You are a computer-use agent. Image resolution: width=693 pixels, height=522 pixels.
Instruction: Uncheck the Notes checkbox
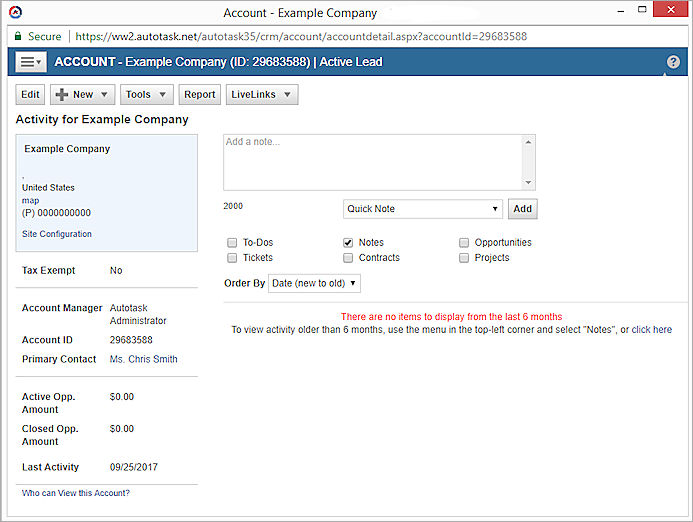(348, 243)
